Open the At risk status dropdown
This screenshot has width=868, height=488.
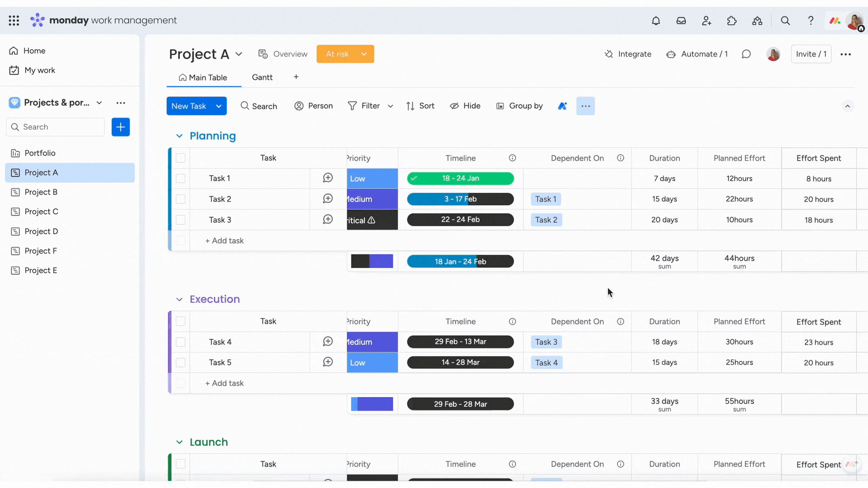(x=345, y=54)
